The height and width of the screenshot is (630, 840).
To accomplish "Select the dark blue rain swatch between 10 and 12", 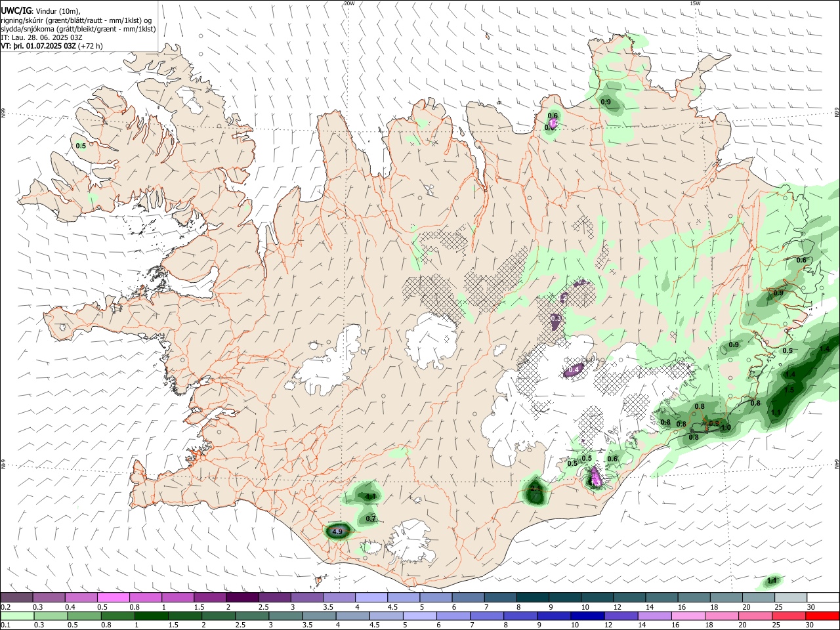I will pyautogui.click(x=587, y=616).
